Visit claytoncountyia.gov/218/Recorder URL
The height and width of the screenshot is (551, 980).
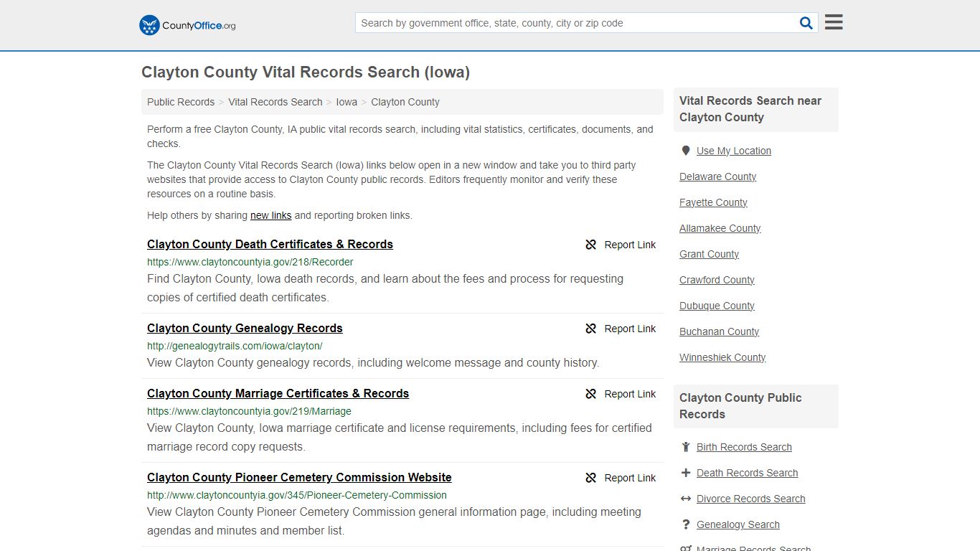[x=250, y=262]
